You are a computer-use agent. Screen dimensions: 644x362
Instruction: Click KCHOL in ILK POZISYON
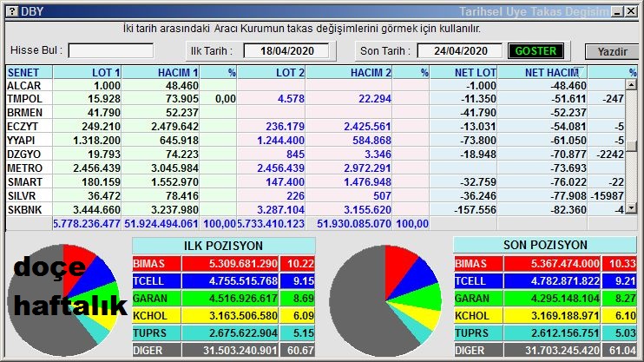point(156,316)
